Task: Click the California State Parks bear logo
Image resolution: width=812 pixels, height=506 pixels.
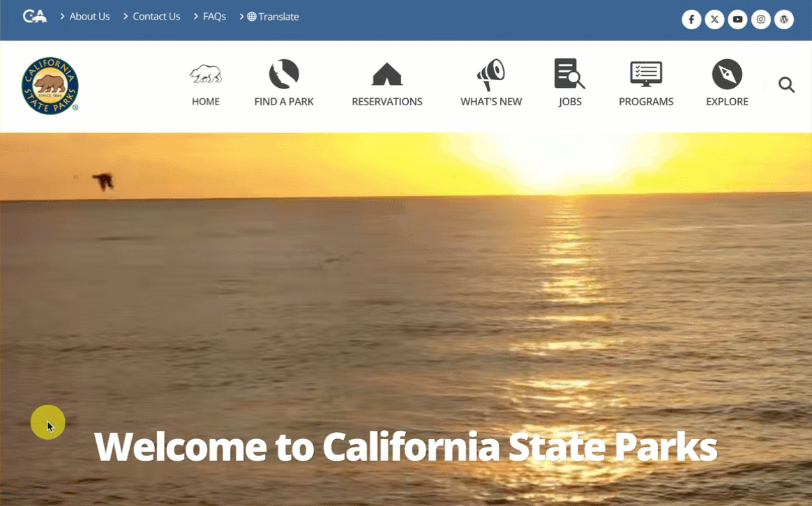Action: 50,86
